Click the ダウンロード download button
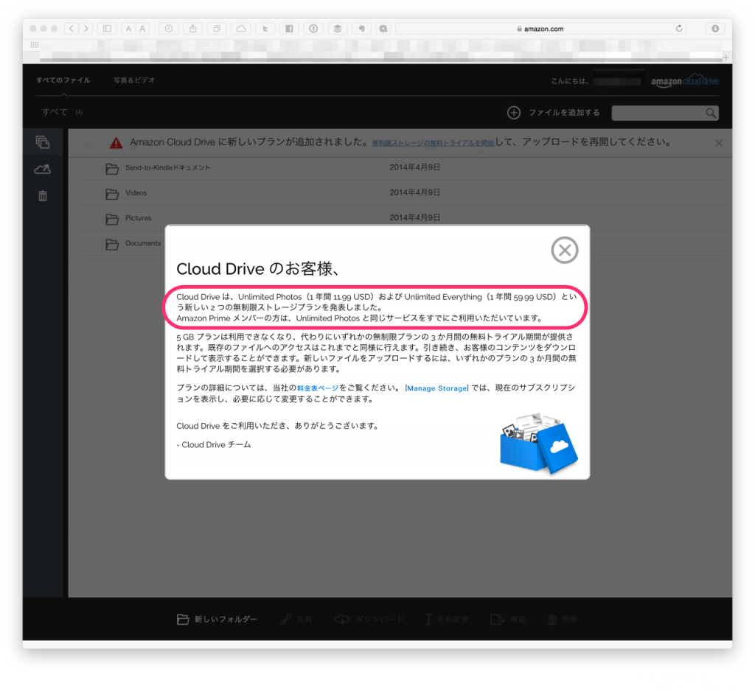The width and height of the screenshot is (755, 700). tap(369, 619)
